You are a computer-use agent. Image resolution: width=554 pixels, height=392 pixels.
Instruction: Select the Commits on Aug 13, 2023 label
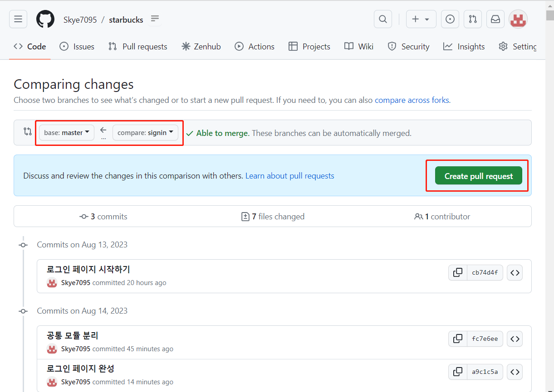point(82,245)
